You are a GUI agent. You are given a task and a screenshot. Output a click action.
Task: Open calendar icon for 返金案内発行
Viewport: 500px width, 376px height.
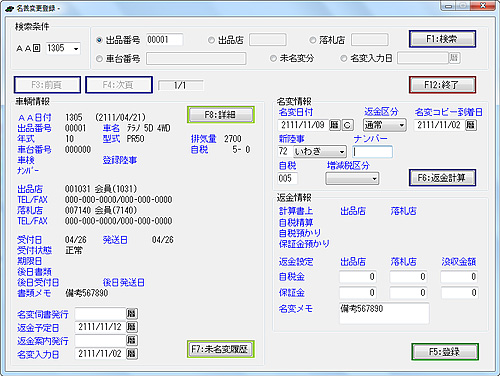(132, 340)
